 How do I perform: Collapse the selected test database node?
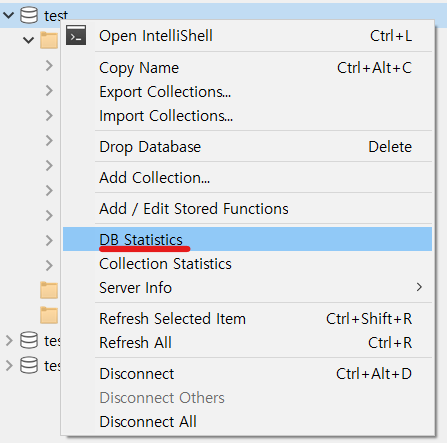pyautogui.click(x=9, y=15)
